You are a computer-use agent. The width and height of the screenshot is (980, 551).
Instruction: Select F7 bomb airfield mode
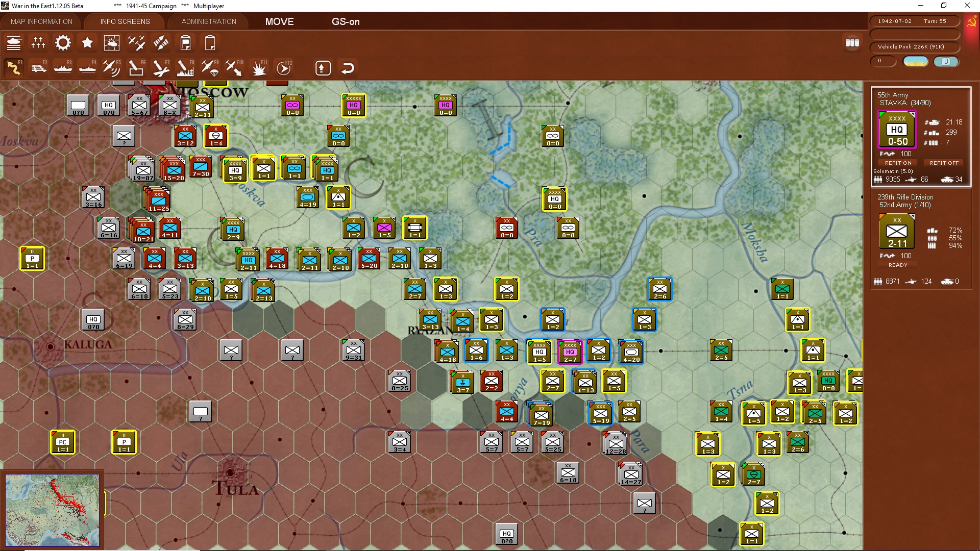click(x=161, y=68)
